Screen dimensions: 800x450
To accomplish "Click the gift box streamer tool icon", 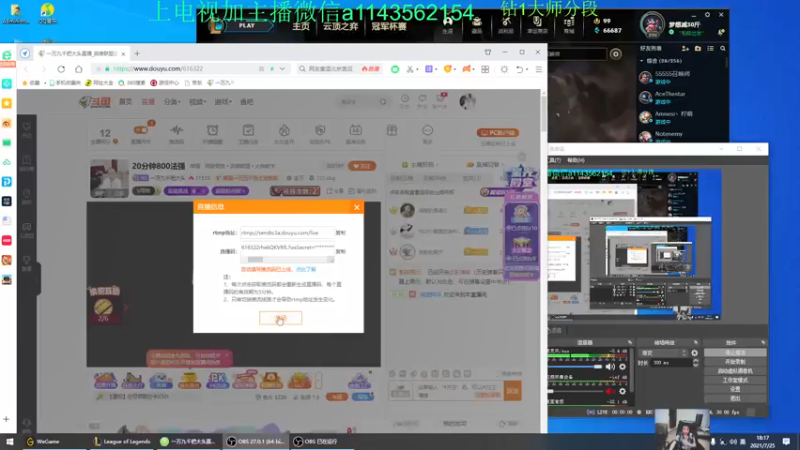I will click(x=392, y=130).
